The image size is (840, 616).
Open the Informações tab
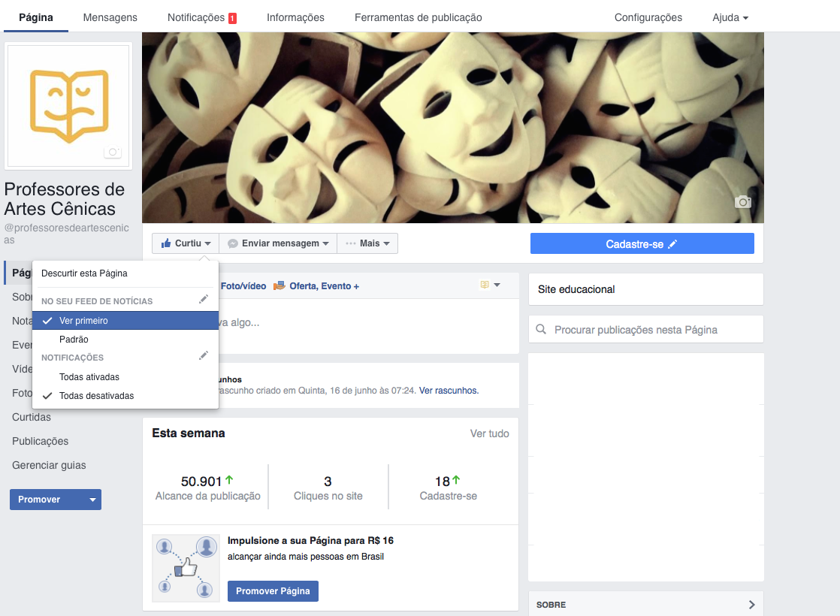click(296, 17)
